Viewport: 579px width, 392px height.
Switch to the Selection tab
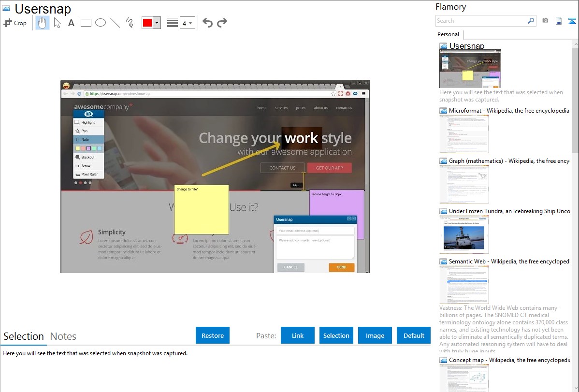tap(24, 336)
